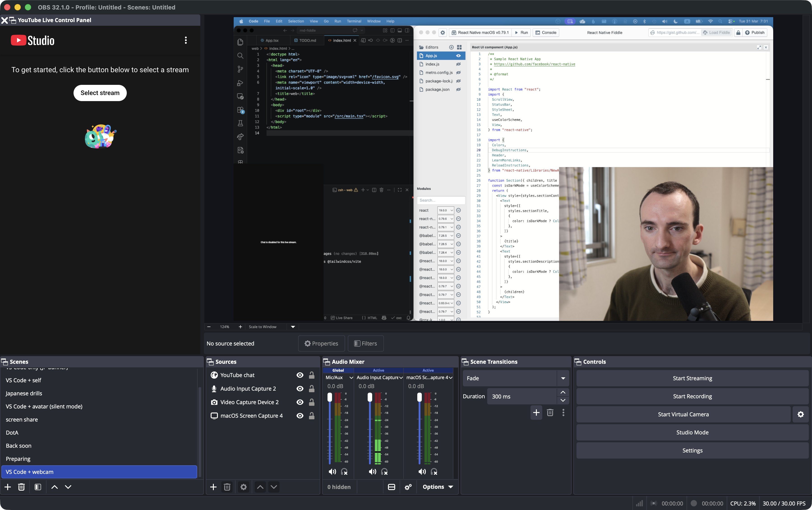Unlock the Audio Input Capture 2 source

coord(312,389)
